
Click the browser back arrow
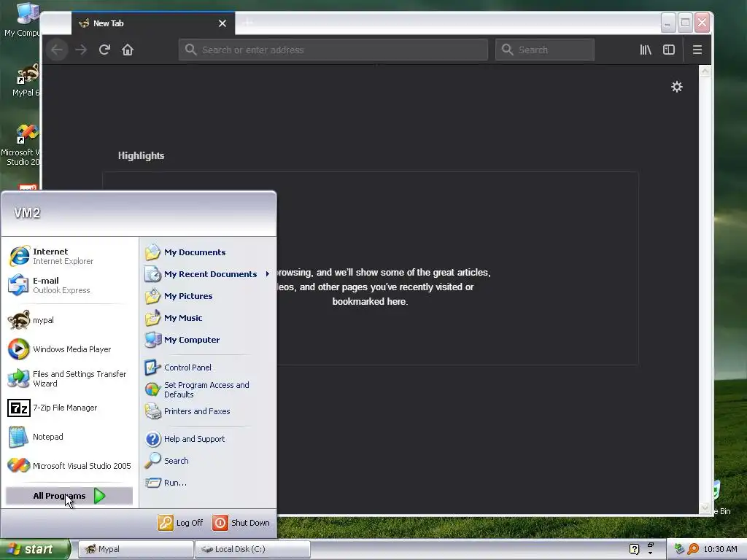pos(57,50)
